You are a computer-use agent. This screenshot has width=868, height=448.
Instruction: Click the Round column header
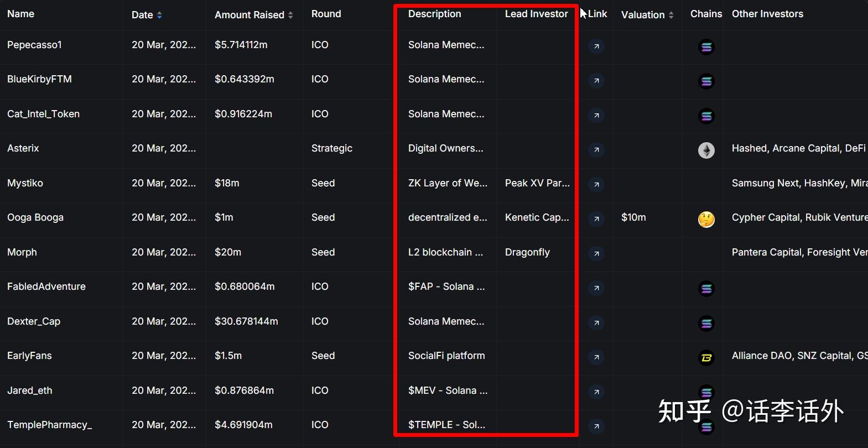pos(326,14)
